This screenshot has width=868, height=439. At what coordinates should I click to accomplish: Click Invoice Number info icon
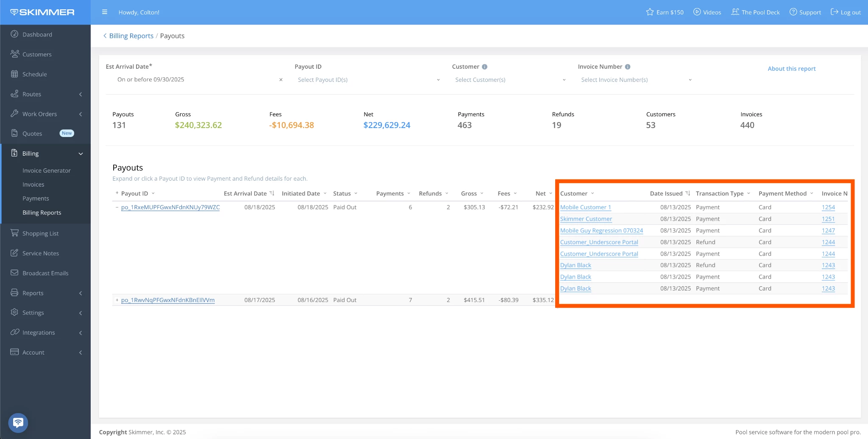click(628, 67)
